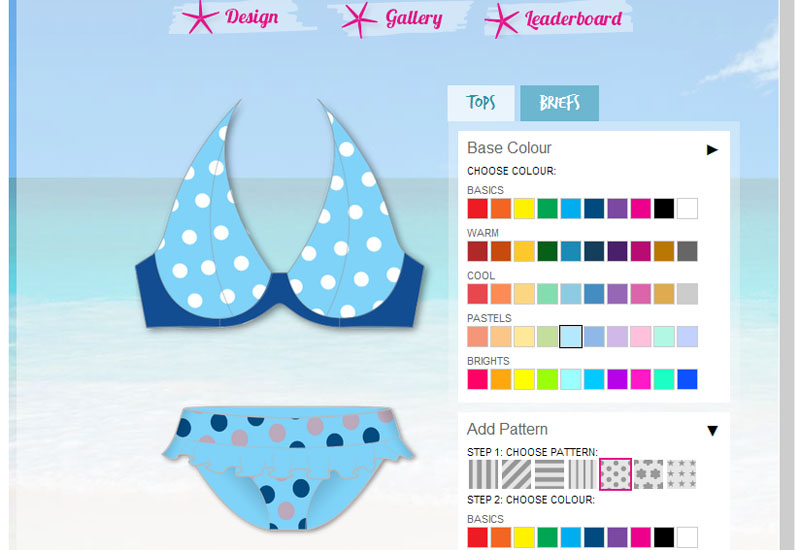Go to the Design page link
Image resolution: width=800 pixels, height=550 pixels.
[252, 17]
